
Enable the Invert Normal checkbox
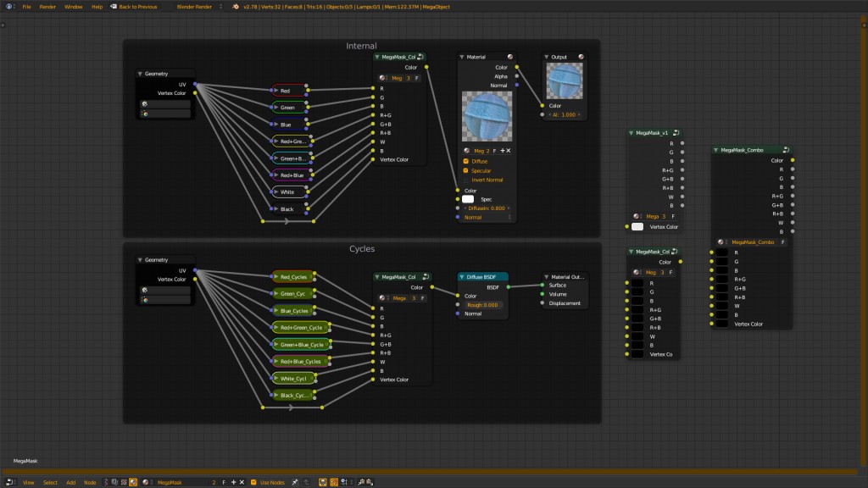465,180
